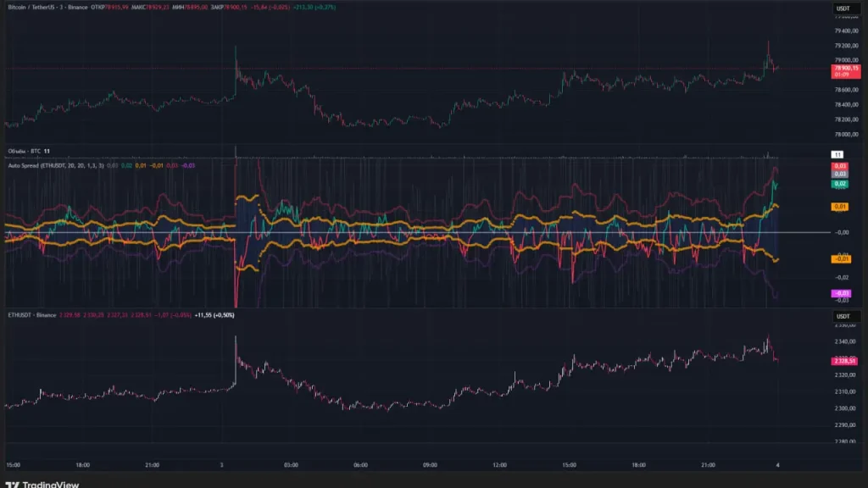868x488 pixels.
Task: Click the green 0,02 value in Auto Spread legend
Action: 126,165
